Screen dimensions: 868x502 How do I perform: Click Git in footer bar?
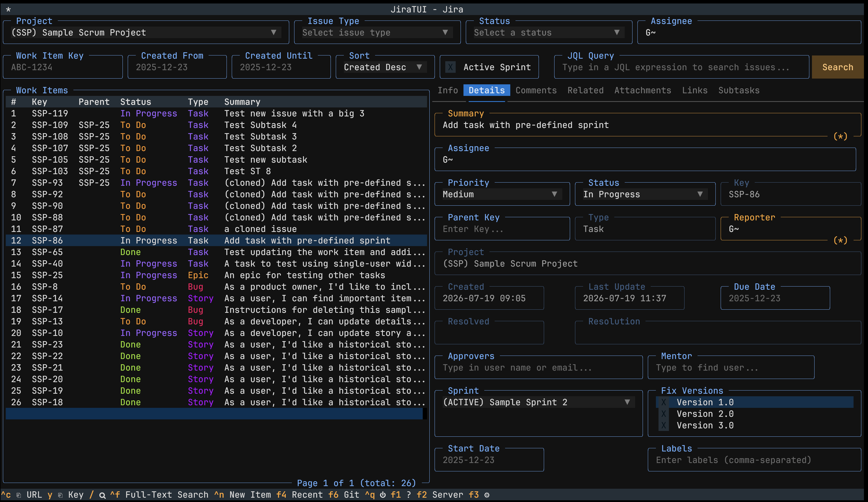point(351,495)
